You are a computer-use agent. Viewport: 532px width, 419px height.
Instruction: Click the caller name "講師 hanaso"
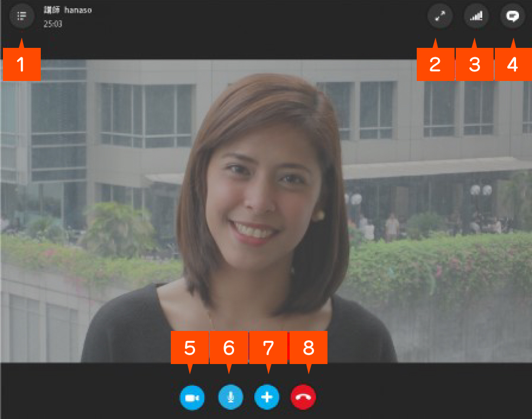pyautogui.click(x=67, y=11)
